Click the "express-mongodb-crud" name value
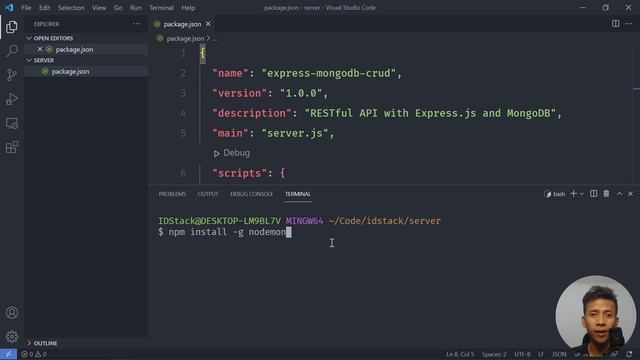Viewport: 640px width, 360px height. [329, 73]
